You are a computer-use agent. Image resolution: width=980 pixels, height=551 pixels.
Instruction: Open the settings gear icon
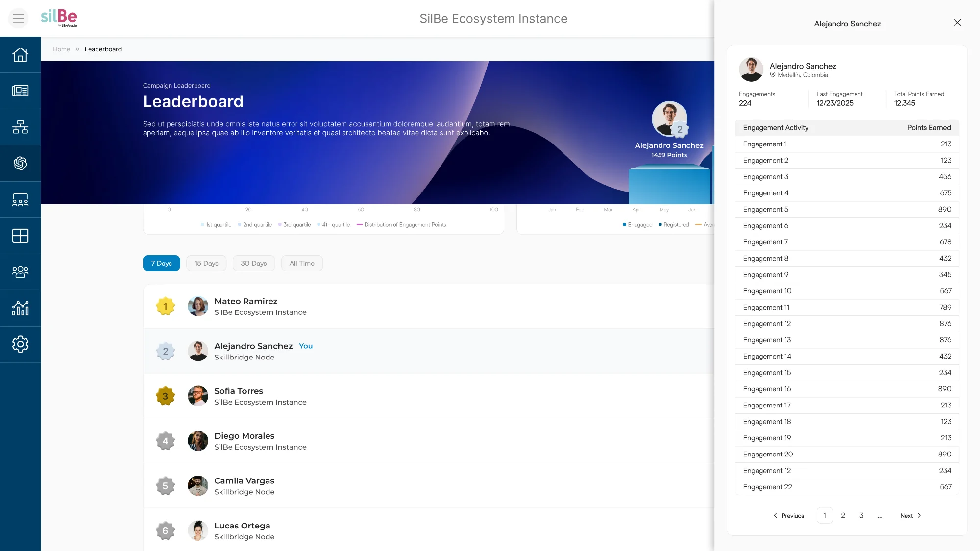(20, 344)
